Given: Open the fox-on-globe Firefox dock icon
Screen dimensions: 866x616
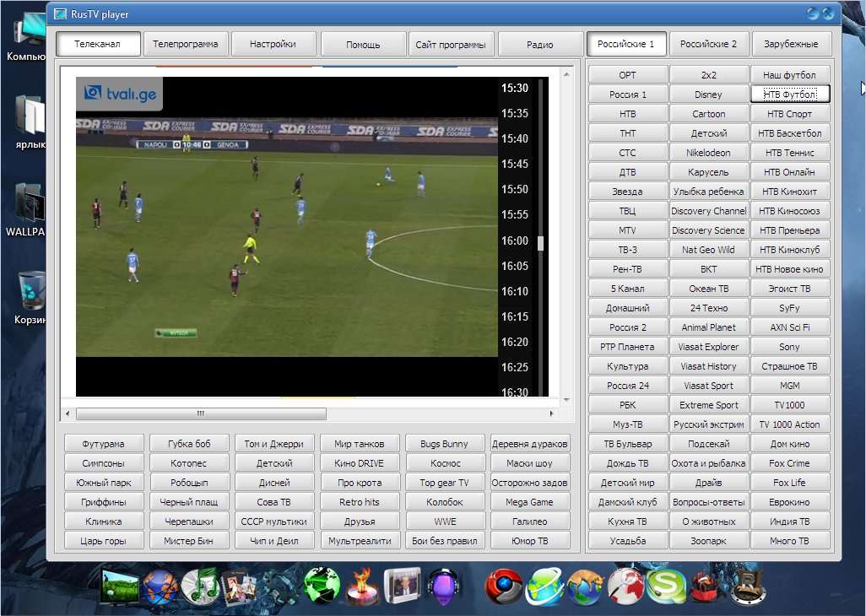Looking at the screenshot, I should pyautogui.click(x=586, y=586).
